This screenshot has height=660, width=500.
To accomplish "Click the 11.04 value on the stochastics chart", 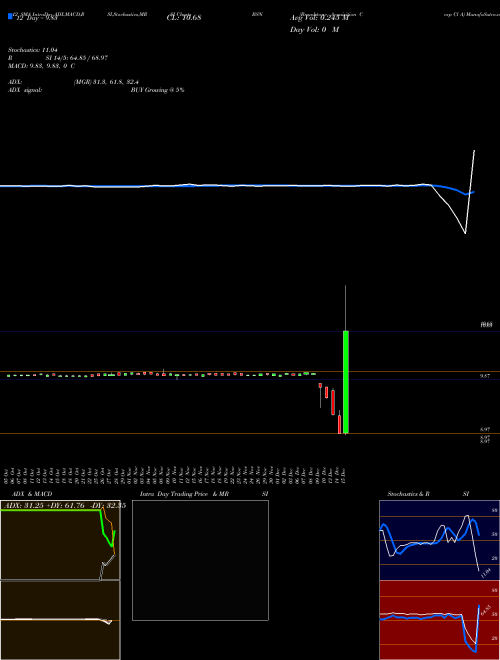I will [486, 573].
